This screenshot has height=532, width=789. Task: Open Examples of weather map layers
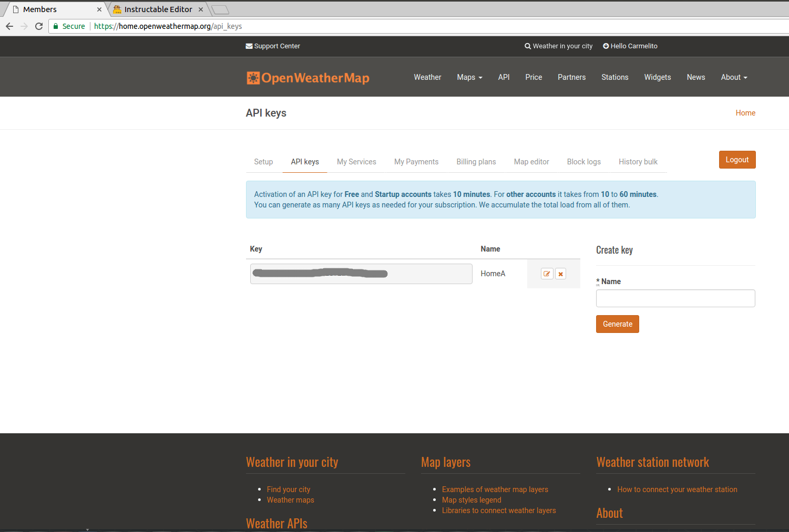coord(495,489)
